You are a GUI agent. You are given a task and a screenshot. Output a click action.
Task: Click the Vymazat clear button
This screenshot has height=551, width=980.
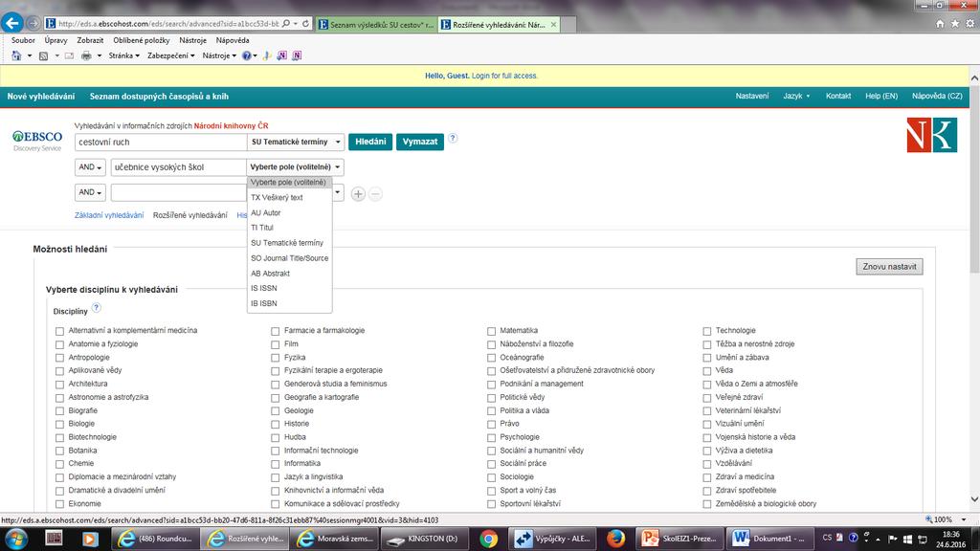[x=420, y=142]
